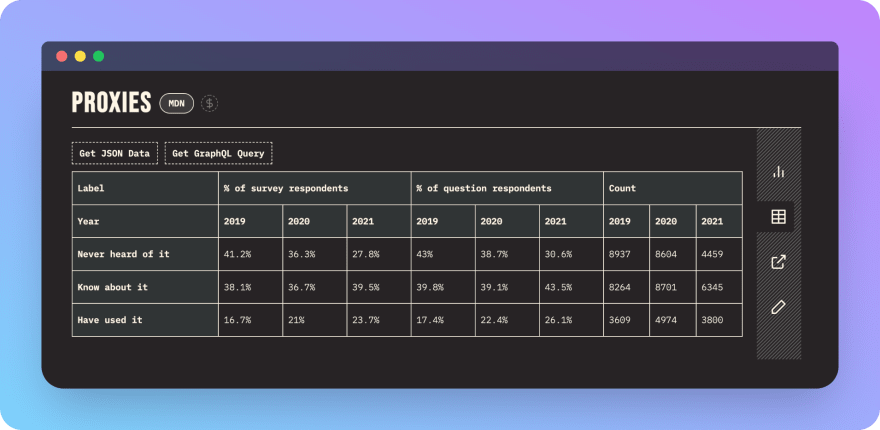Click 2020 under % of question respondents
Screen dimensions: 880x430
point(507,221)
